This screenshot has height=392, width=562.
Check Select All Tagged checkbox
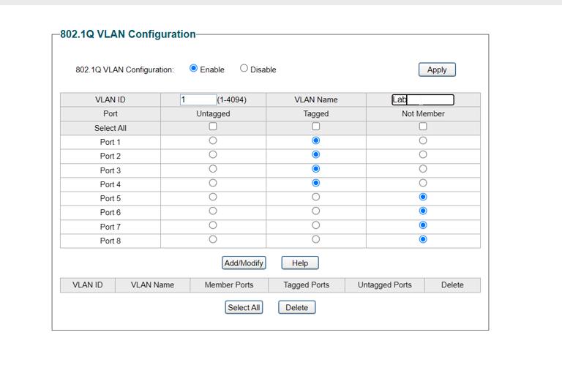pos(316,127)
